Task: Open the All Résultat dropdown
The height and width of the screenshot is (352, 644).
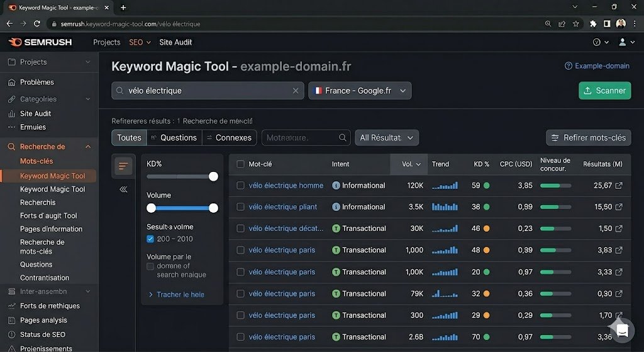Action: point(387,138)
